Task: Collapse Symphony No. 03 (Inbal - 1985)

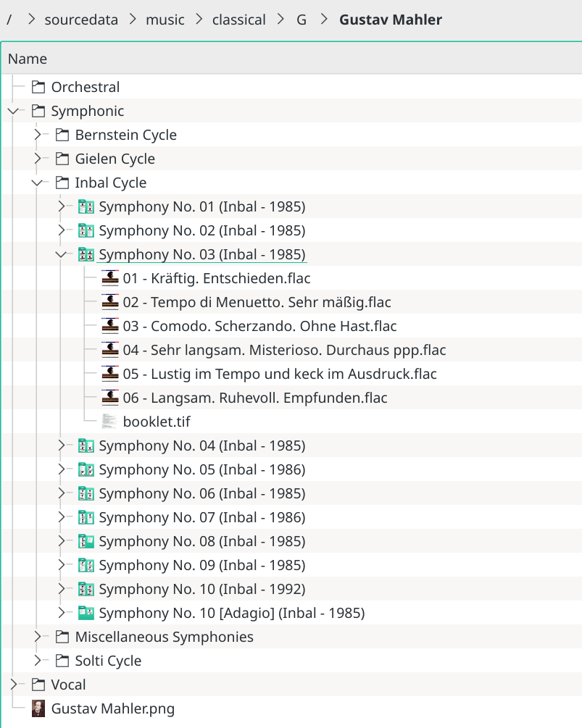Action: click(x=61, y=254)
